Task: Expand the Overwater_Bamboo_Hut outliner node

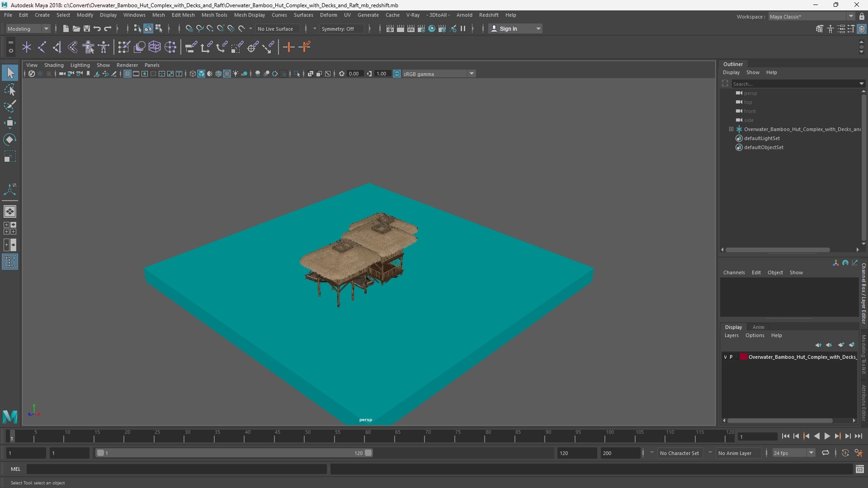Action: coord(731,129)
